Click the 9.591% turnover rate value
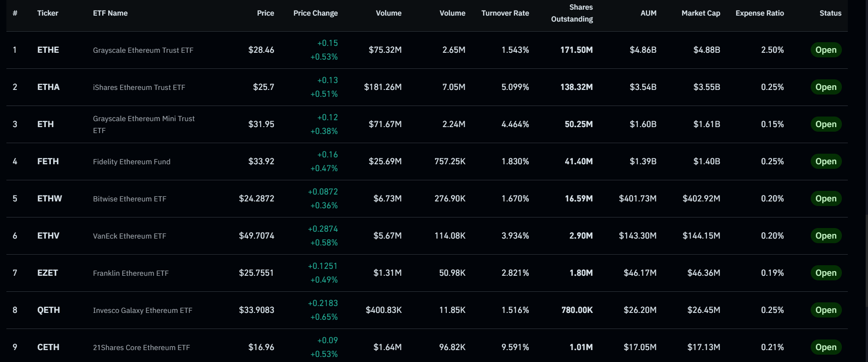This screenshot has width=868, height=362. [x=515, y=347]
